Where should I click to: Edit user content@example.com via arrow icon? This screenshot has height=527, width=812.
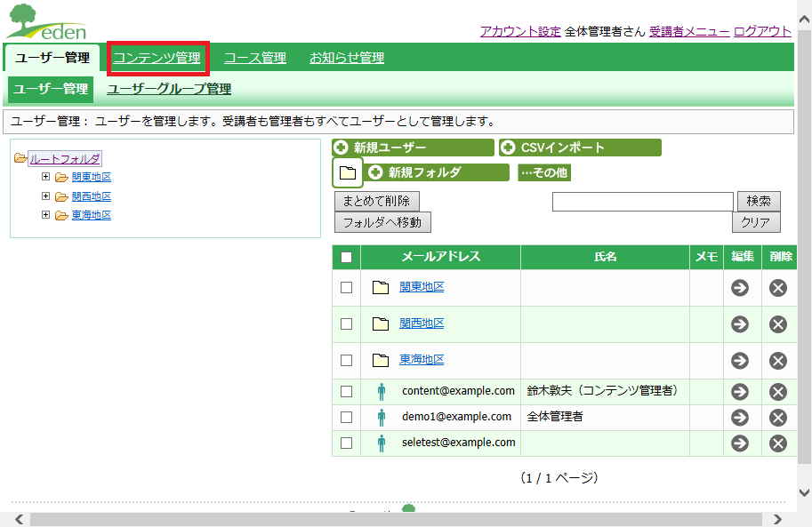[739, 391]
